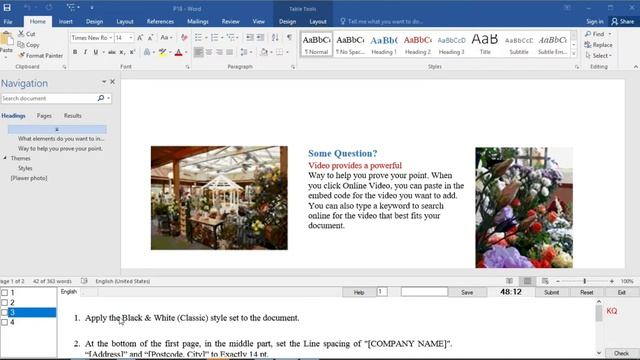Collapse the Themes heading in Navigation

[x=5, y=158]
